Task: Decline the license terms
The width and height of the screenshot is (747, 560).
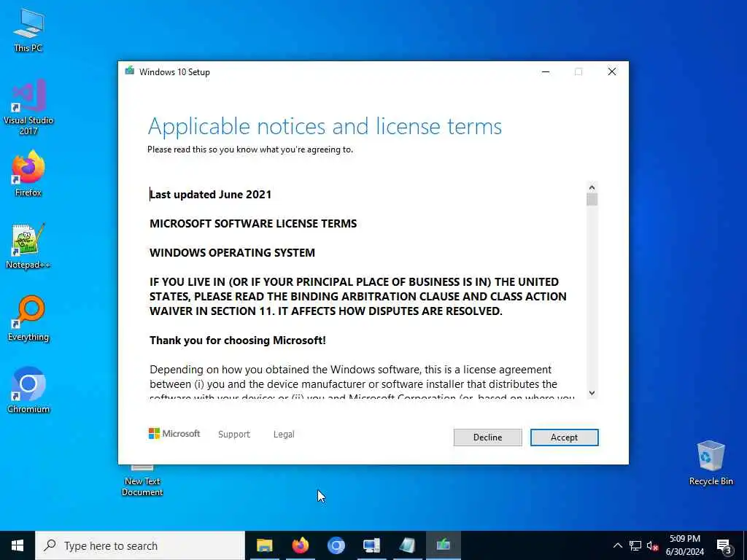Action: 487,437
